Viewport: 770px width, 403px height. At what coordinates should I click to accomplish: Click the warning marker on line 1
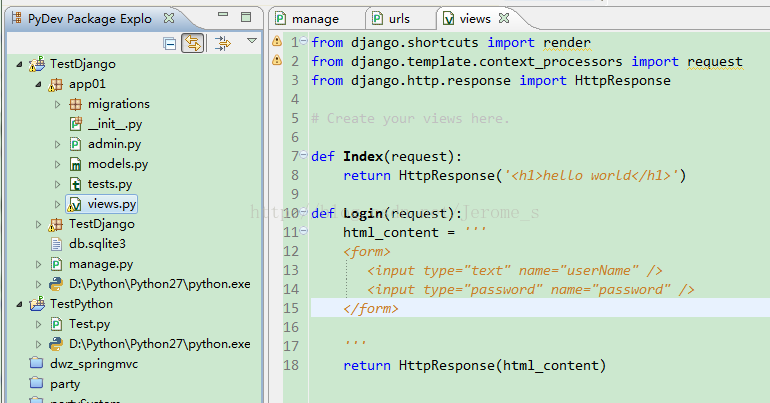[x=277, y=41]
